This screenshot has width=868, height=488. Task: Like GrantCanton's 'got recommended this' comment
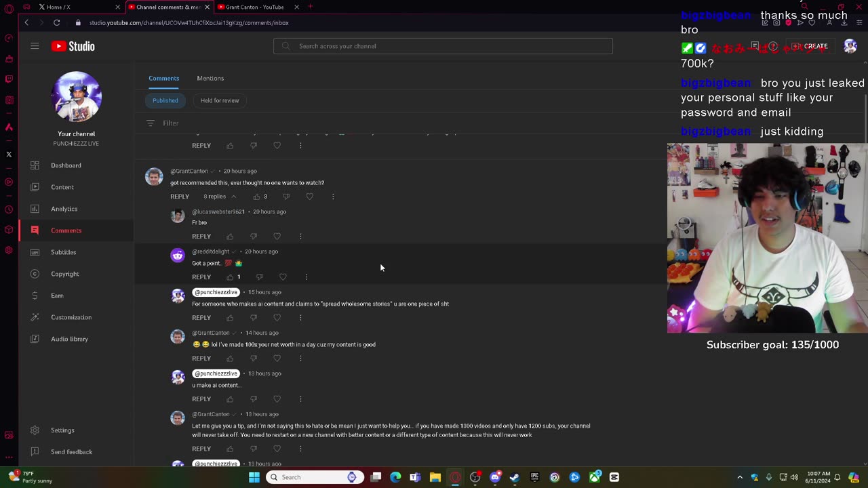[256, 197]
